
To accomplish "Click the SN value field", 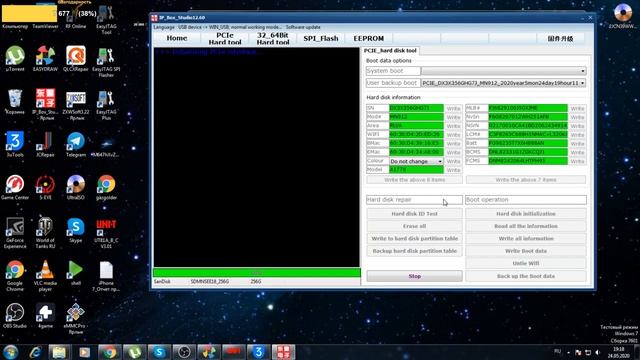I will click(416, 108).
